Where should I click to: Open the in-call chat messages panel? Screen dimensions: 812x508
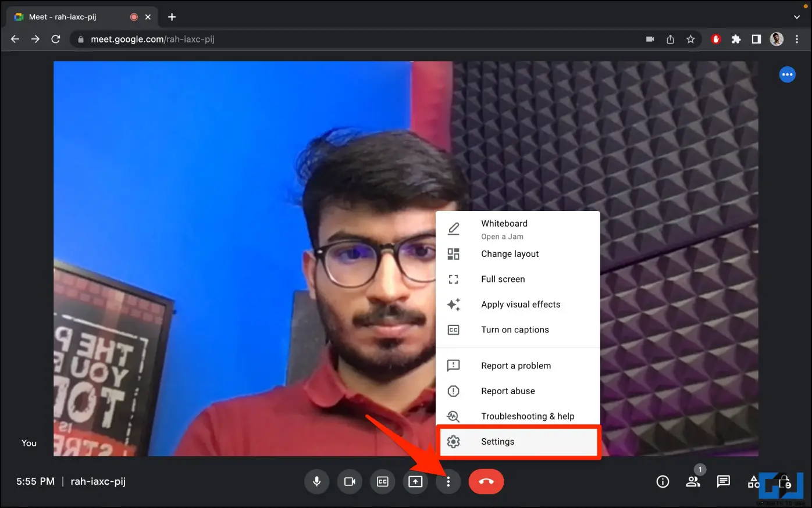coord(724,481)
